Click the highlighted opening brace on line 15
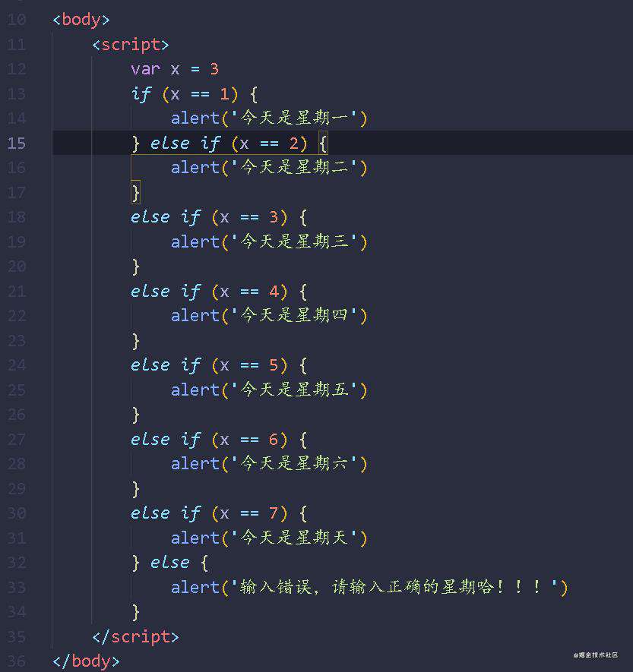Viewport: 633px width, 672px height. coord(324,144)
